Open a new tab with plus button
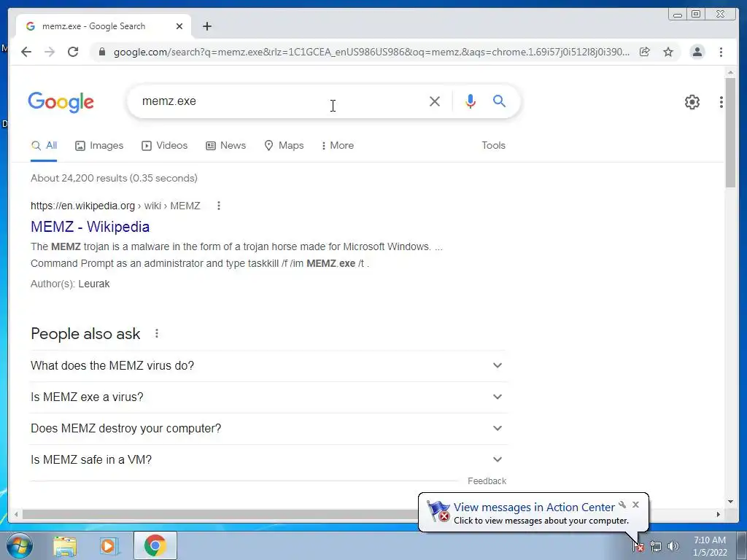747x560 pixels. tap(206, 26)
